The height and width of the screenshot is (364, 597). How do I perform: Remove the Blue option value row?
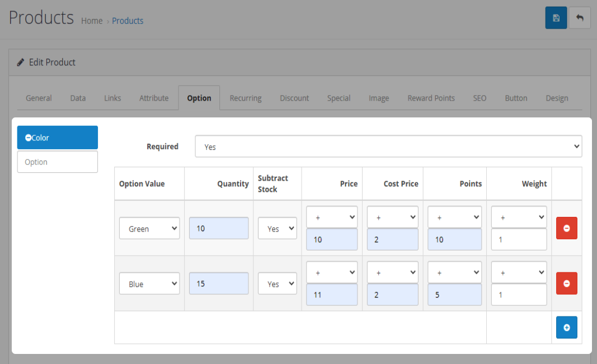pos(566,283)
